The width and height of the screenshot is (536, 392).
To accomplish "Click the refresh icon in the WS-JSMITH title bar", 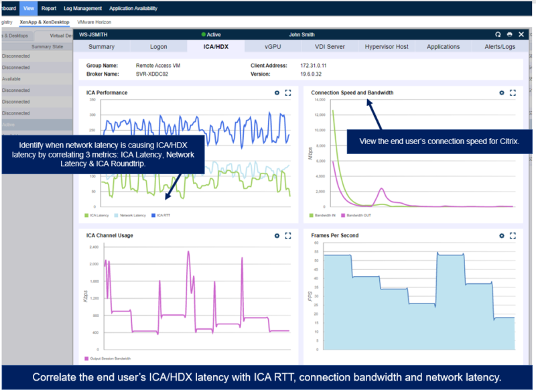I will pyautogui.click(x=498, y=34).
